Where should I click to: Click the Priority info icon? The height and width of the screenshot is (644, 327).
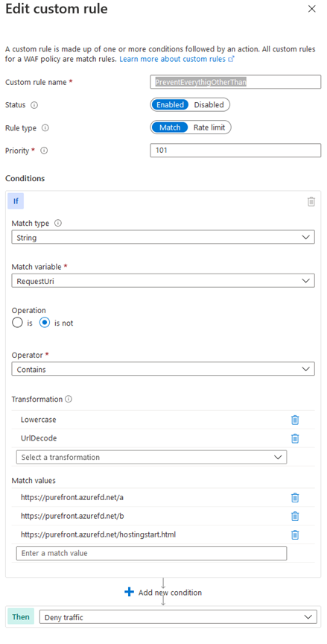point(44,151)
